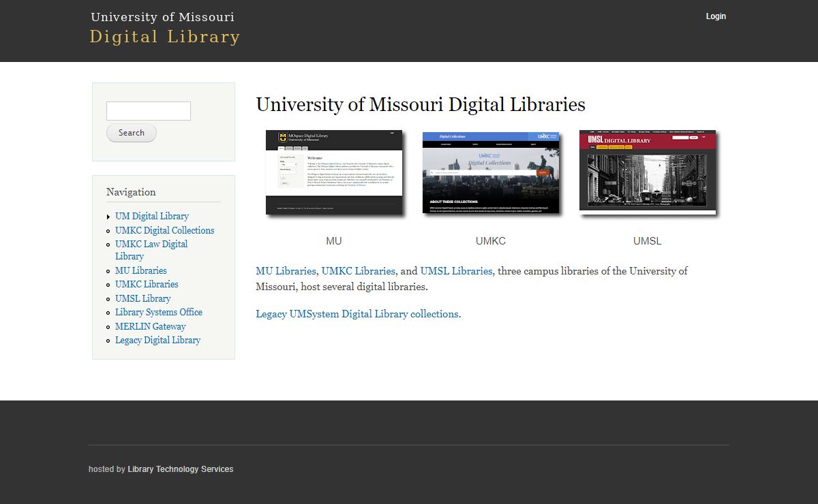Go to UMKC Law Digital Library
Image resolution: width=818 pixels, height=504 pixels.
coord(151,250)
